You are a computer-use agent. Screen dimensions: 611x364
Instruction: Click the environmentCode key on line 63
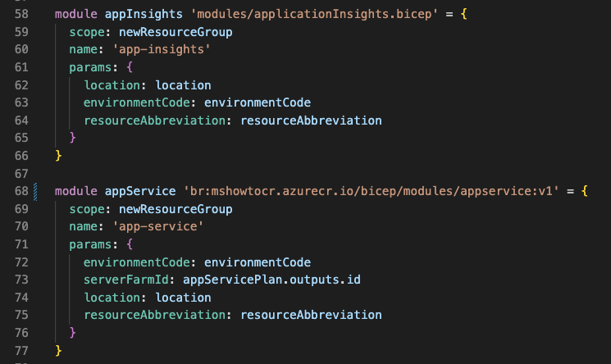tap(136, 102)
